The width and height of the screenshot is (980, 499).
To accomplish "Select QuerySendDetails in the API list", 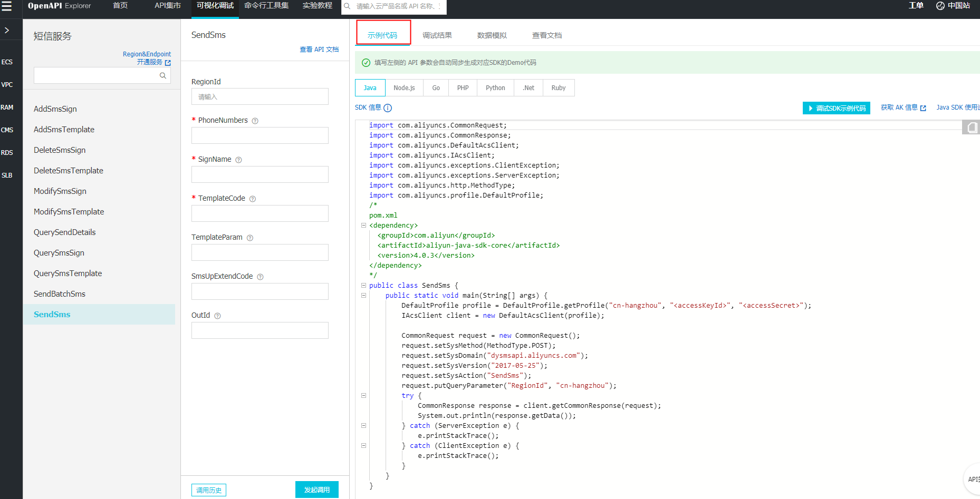I will click(x=64, y=232).
